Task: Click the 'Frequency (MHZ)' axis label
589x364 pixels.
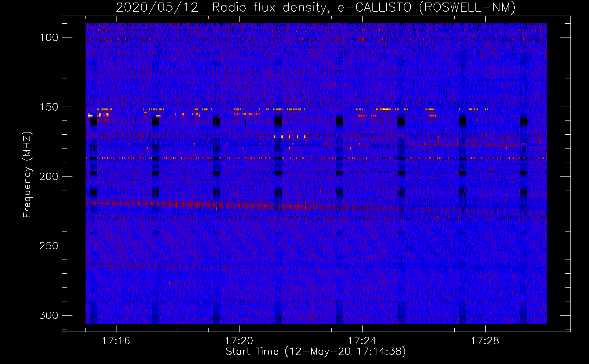Action: 27,174
